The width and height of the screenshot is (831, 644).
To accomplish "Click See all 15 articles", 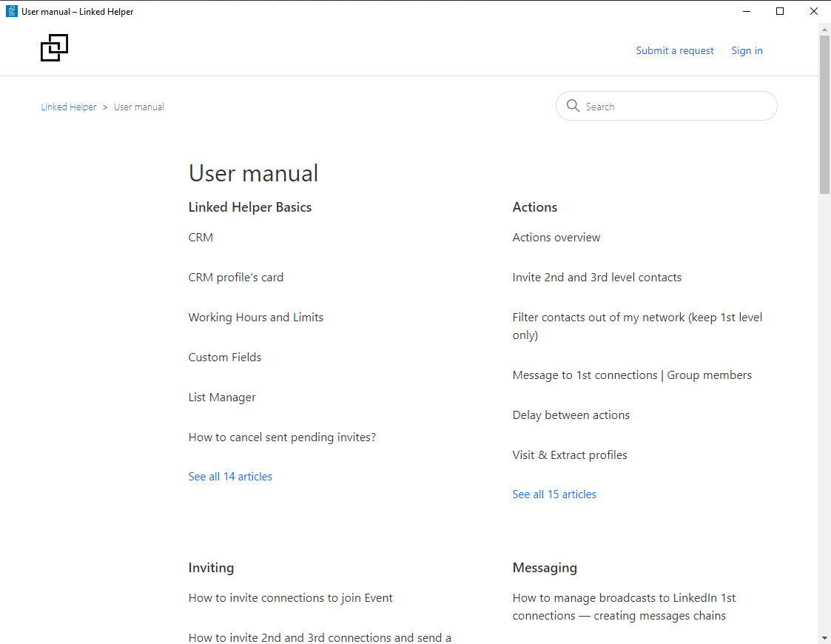I will [554, 494].
